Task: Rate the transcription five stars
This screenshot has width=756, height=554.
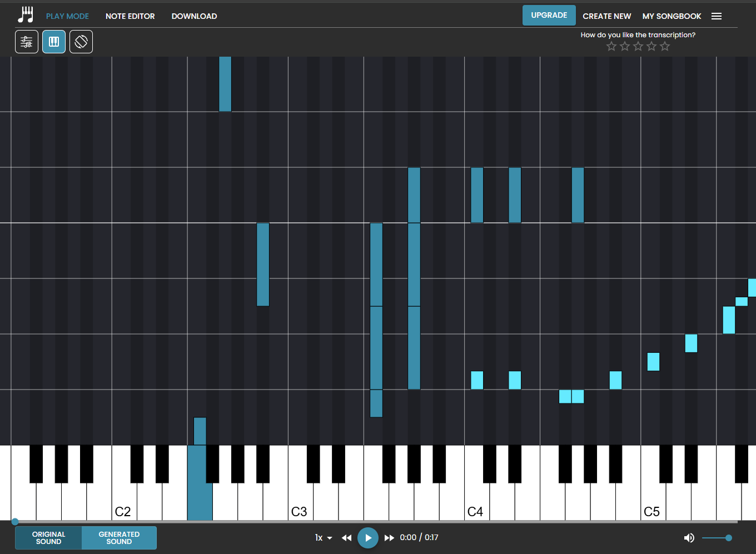Action: point(665,47)
